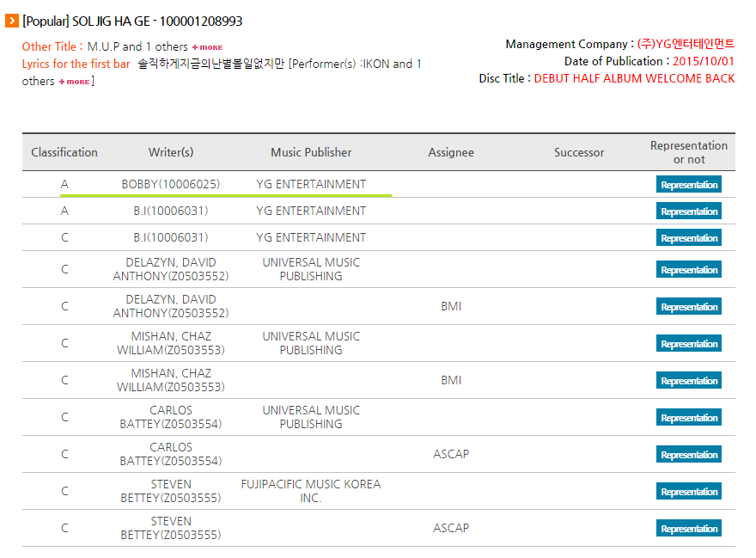
Task: Click BMI assignee in Delazyn row
Action: click(451, 307)
